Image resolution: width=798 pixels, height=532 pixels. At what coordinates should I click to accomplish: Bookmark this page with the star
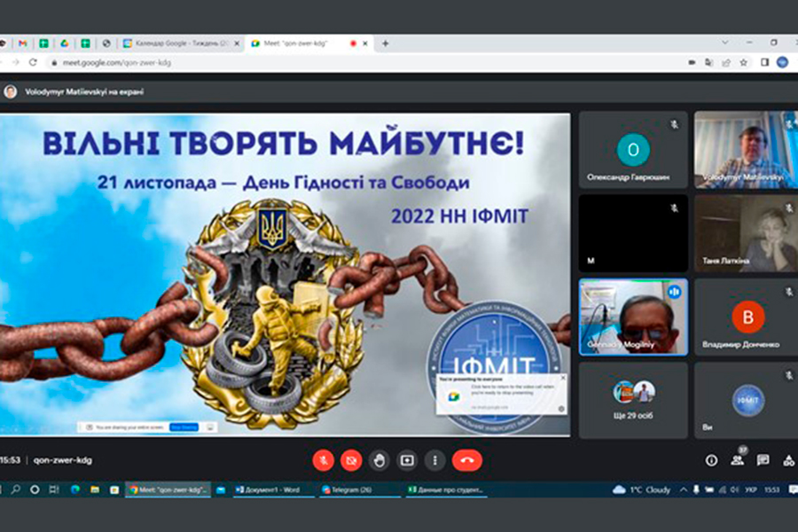tap(744, 63)
